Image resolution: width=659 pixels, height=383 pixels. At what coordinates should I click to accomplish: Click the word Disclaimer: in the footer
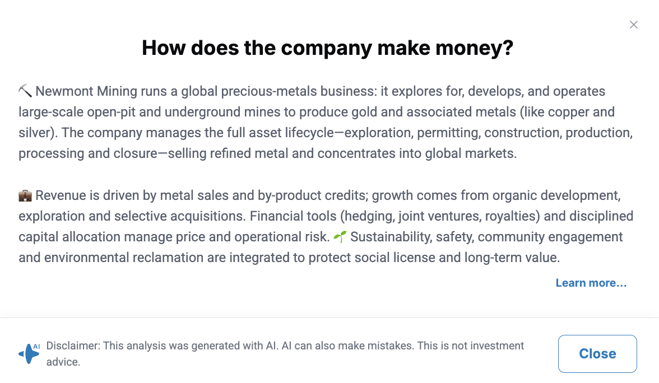point(73,346)
